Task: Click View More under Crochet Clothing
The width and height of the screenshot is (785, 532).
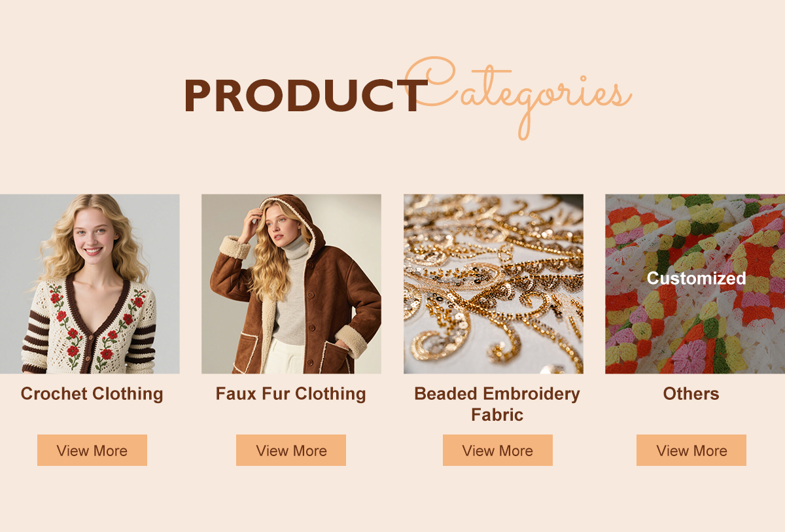Action: [92, 450]
